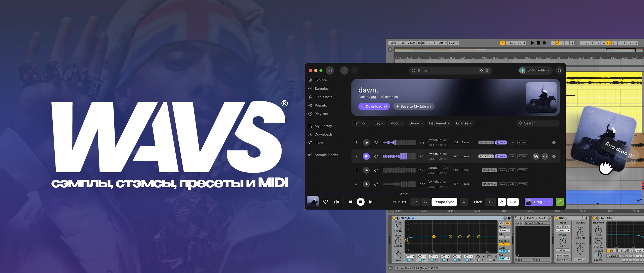The width and height of the screenshot is (644, 273).
Task: Expand the Tempo filter dropdown
Action: pyautogui.click(x=360, y=123)
